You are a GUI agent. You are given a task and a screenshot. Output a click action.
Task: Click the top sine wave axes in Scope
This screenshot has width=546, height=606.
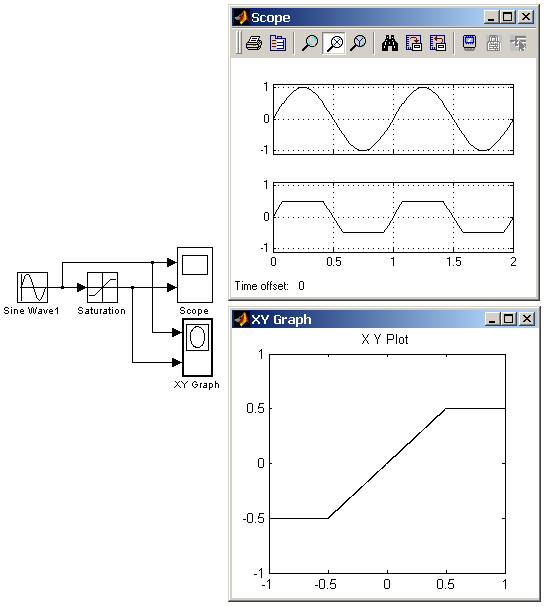coord(393,119)
